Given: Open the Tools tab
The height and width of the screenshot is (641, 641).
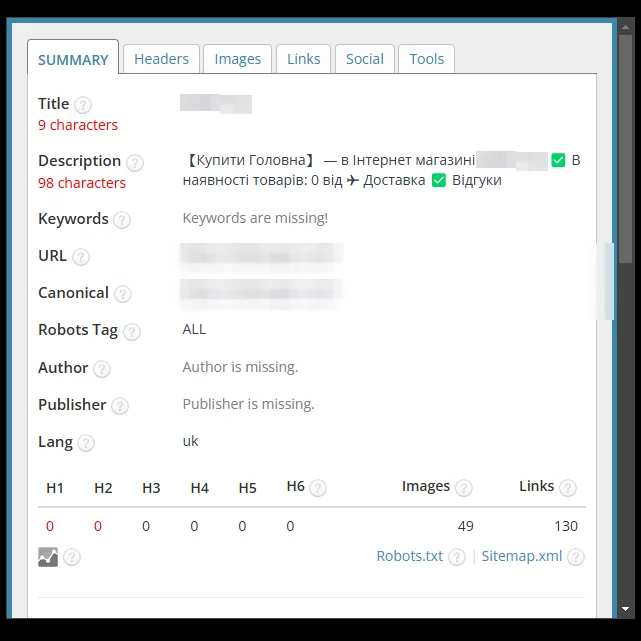Looking at the screenshot, I should (x=426, y=59).
